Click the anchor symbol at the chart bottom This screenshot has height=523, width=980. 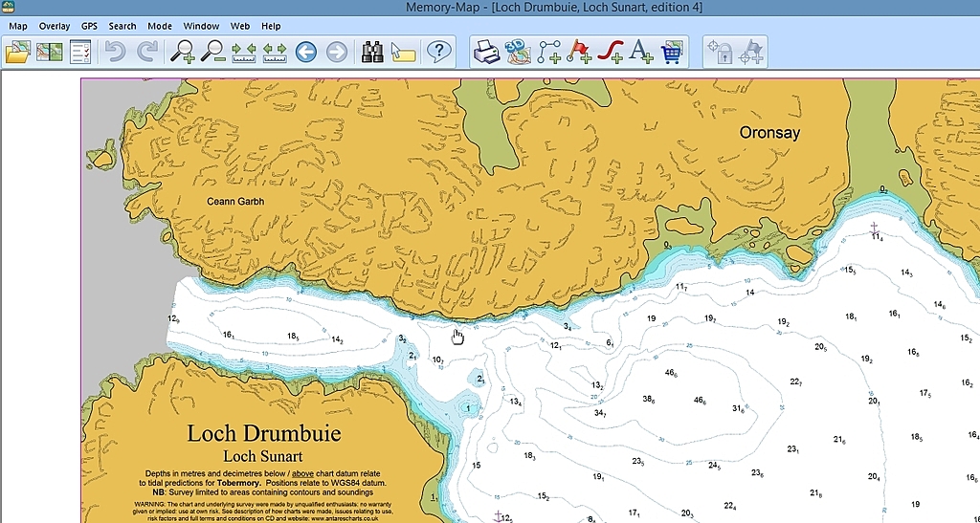[498, 516]
